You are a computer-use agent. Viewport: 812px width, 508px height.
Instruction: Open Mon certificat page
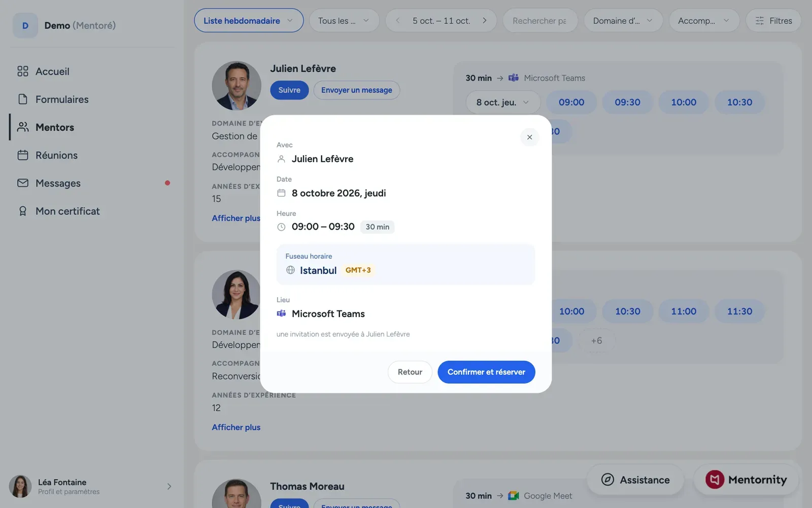click(x=58, y=211)
